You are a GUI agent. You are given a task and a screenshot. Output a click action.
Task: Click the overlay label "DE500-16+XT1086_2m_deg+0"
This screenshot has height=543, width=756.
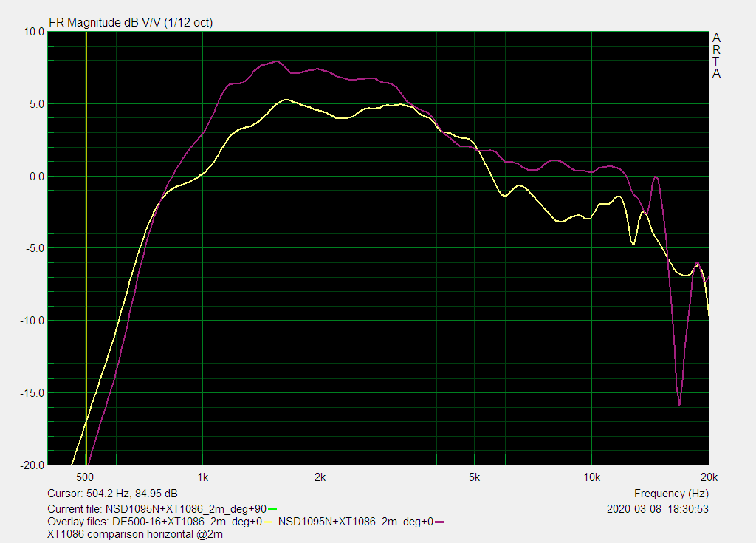coord(187,522)
